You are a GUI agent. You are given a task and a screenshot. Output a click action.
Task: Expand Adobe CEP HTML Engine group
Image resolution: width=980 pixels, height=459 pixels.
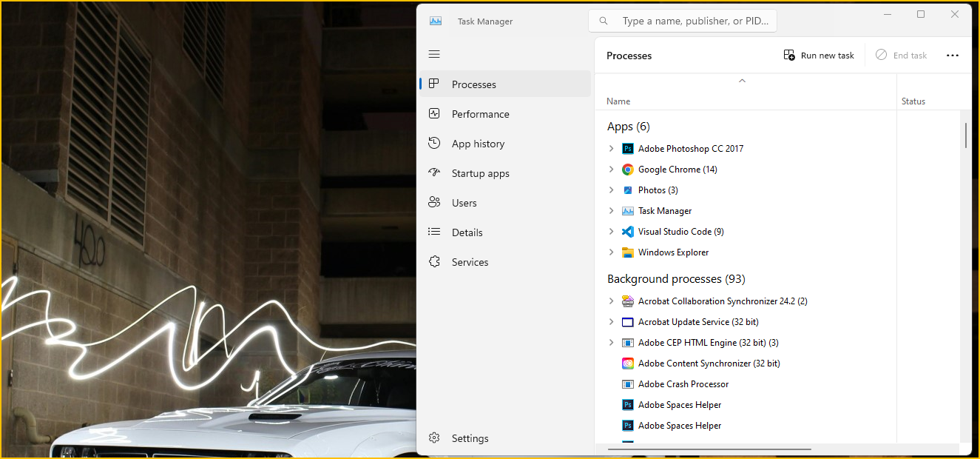(611, 343)
